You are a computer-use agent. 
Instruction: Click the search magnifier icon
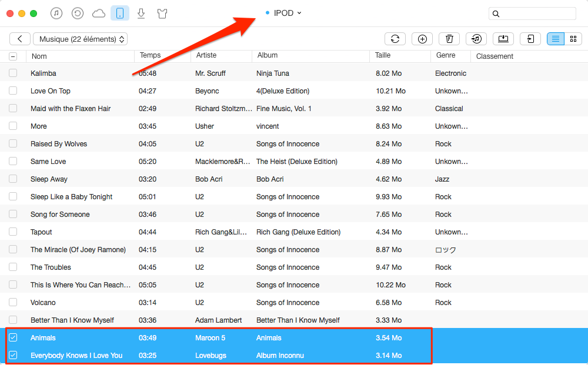click(496, 14)
